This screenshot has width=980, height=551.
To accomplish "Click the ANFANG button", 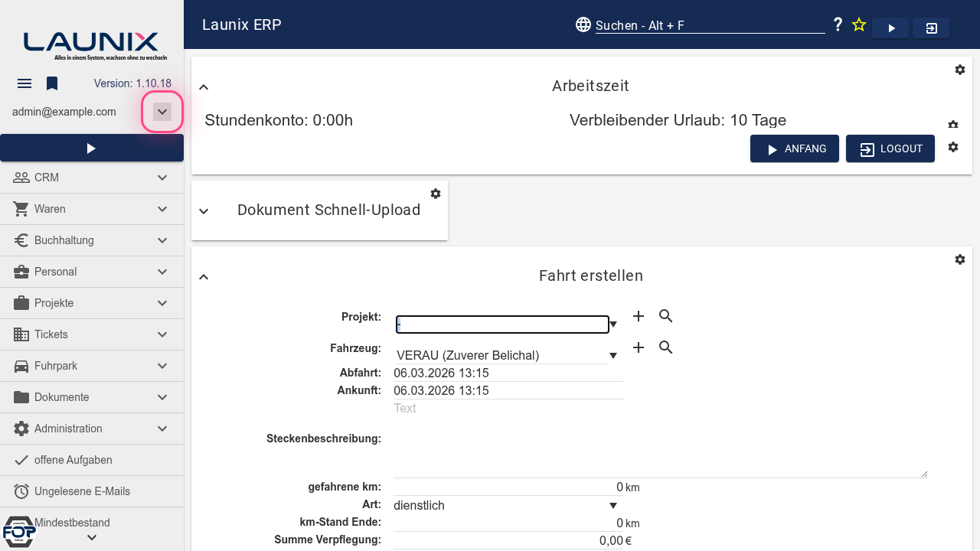I will pos(795,148).
